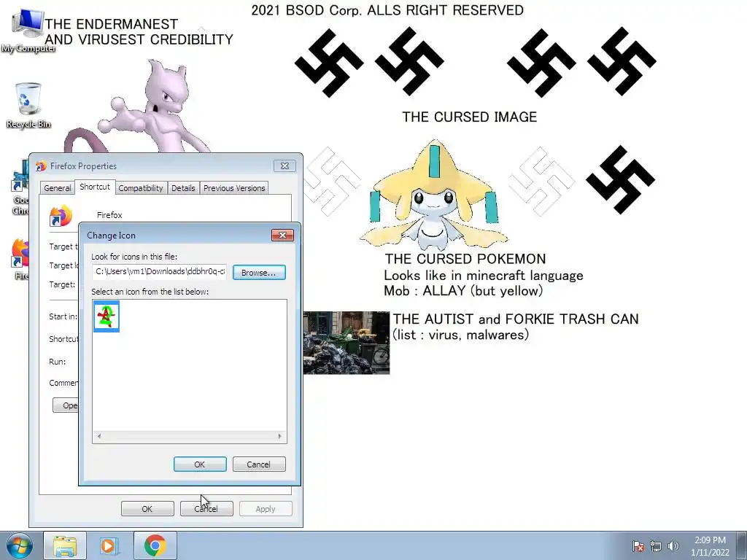Click the Browse... button in Change Icon

pos(259,273)
